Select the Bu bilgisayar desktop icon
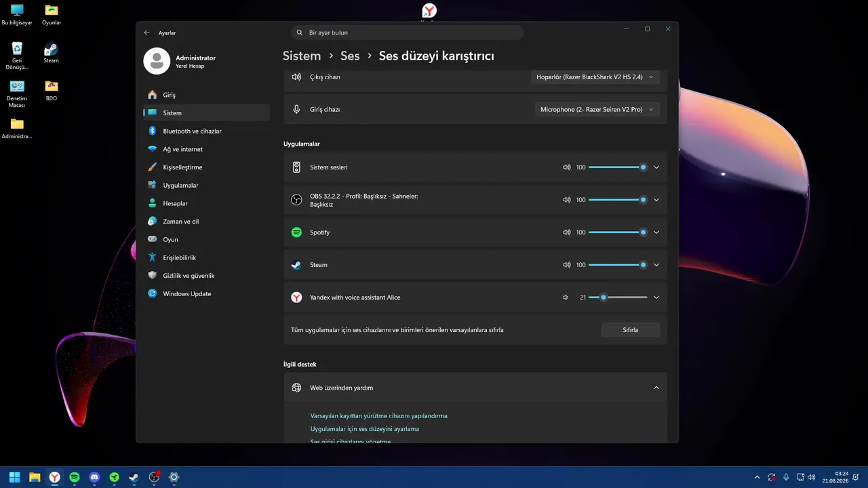This screenshot has width=868, height=488. point(17,15)
